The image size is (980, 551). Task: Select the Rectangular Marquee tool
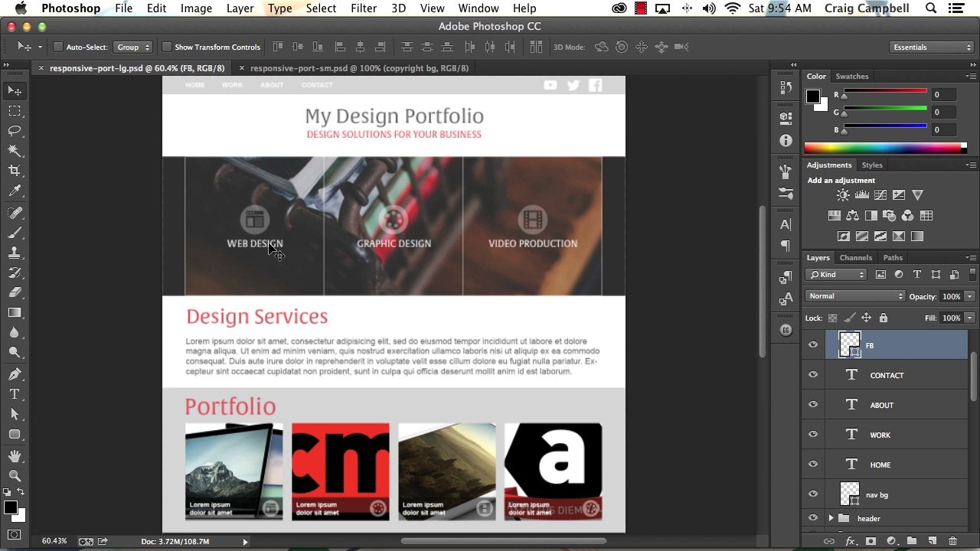[15, 111]
